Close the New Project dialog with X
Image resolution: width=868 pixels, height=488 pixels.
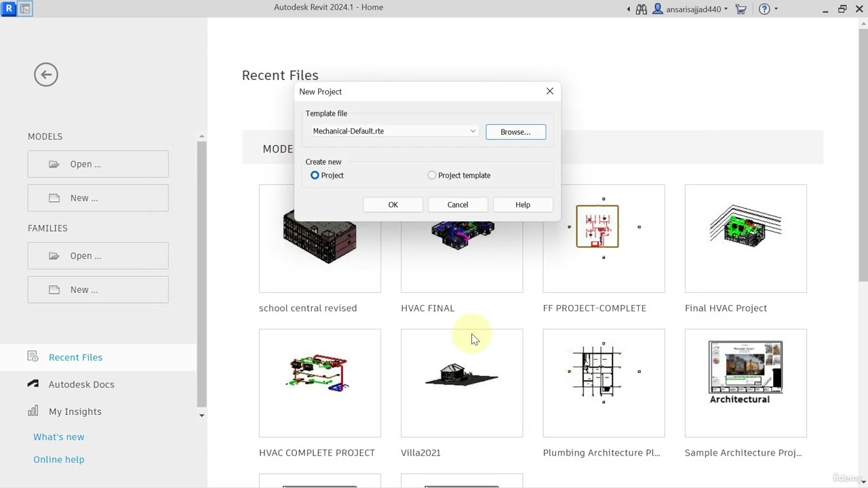550,91
